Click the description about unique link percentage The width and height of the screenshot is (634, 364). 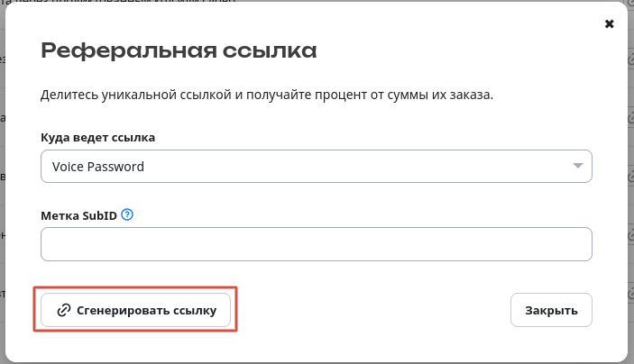point(267,95)
